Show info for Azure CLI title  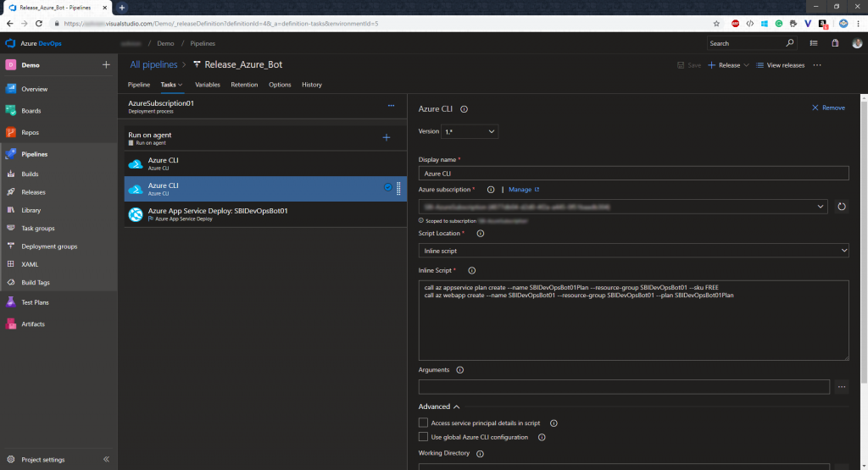tap(464, 109)
